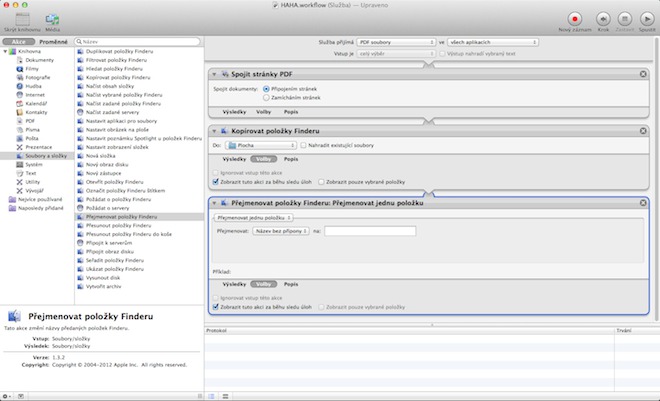Image resolution: width=660 pixels, height=401 pixels.
Task: Click the Nový záznam record button
Action: click(575, 18)
